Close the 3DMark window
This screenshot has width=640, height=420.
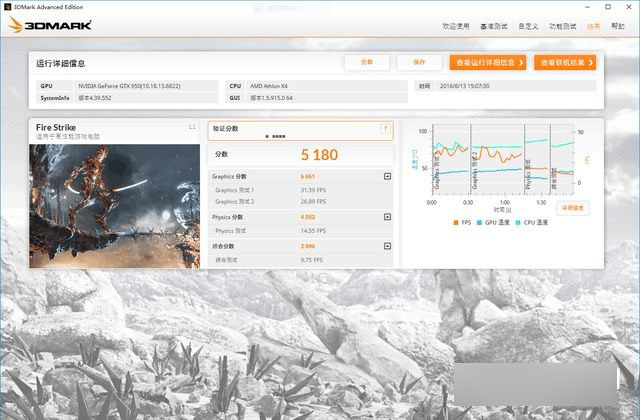pyautogui.click(x=629, y=7)
